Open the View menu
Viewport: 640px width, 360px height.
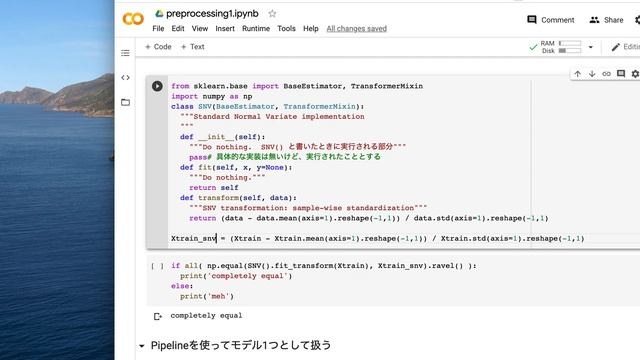click(200, 29)
